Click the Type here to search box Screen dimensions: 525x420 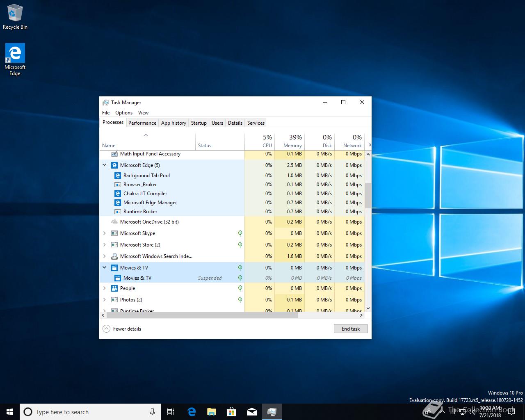coord(90,412)
